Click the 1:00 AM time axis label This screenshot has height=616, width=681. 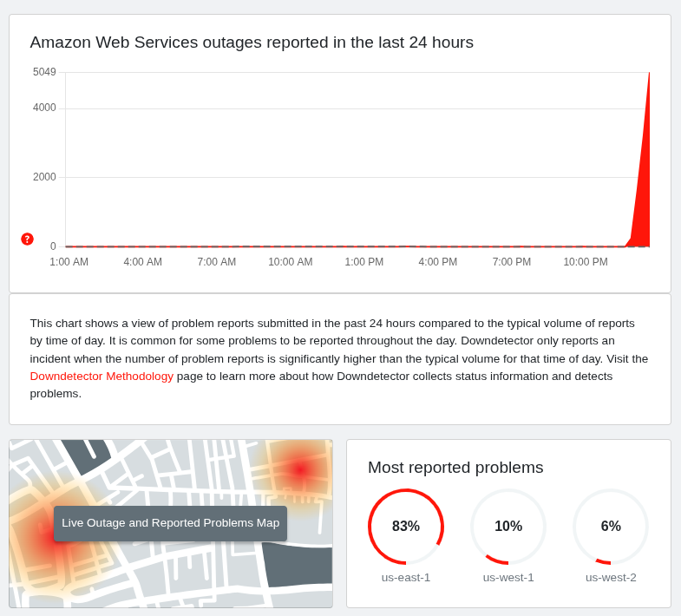click(x=69, y=262)
